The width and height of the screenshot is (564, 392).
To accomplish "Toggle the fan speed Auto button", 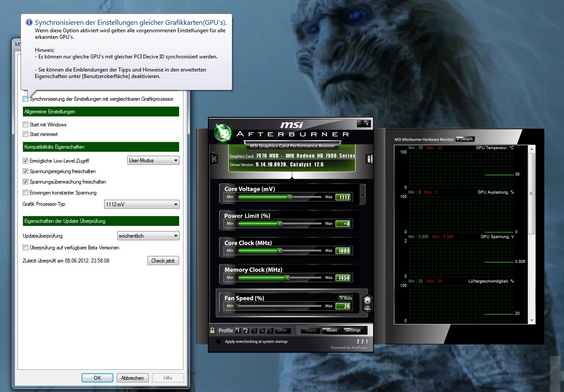I will (x=346, y=298).
